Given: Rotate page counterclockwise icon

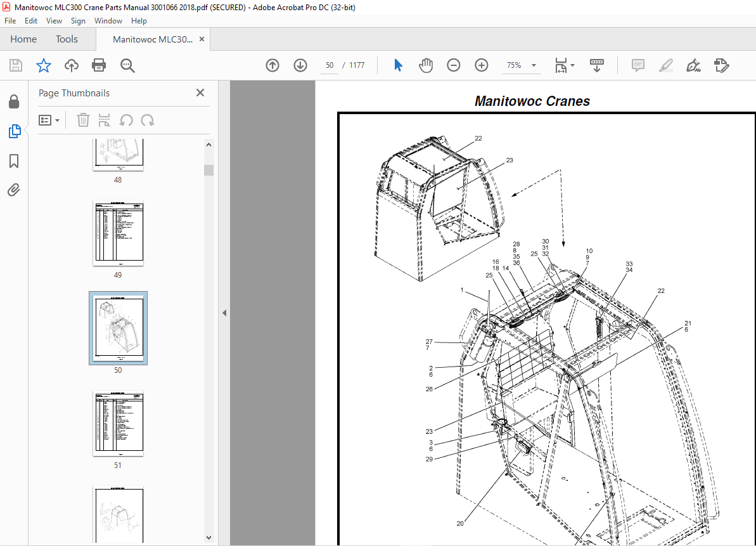Looking at the screenshot, I should point(126,120).
